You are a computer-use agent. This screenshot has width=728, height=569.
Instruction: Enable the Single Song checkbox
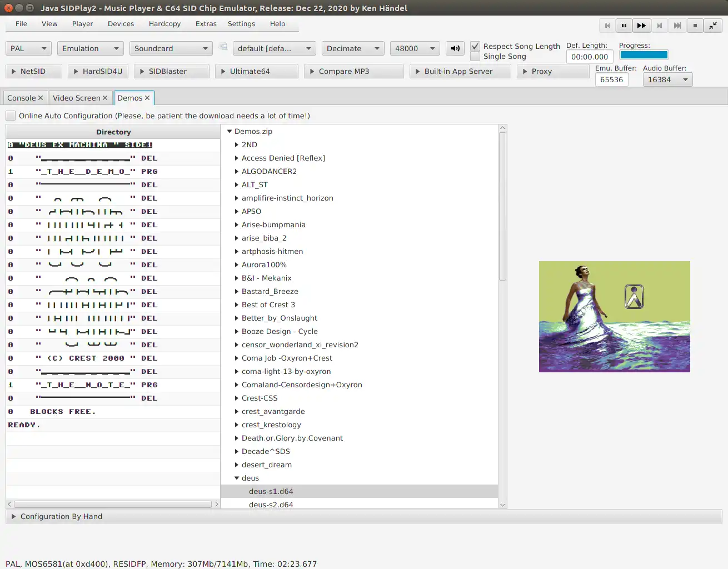(475, 56)
